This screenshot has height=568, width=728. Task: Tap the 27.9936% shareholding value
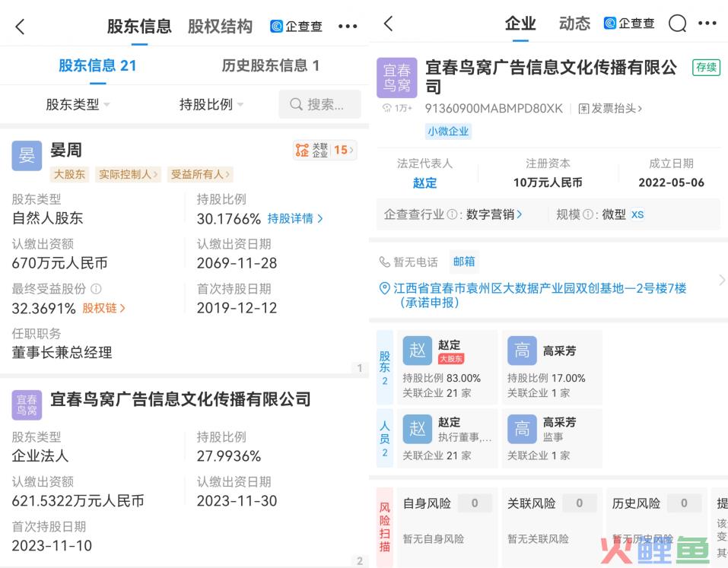click(x=229, y=455)
